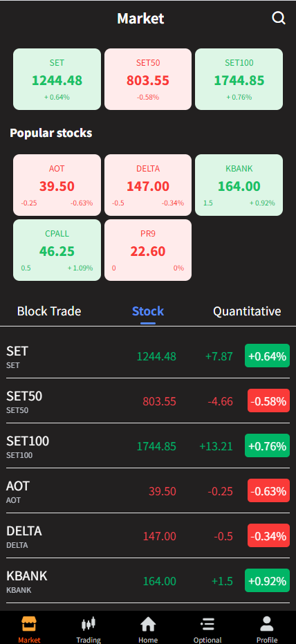This screenshot has height=644, width=296.
Task: Click the -0.58% badge in SET50 row
Action: pyautogui.click(x=268, y=401)
